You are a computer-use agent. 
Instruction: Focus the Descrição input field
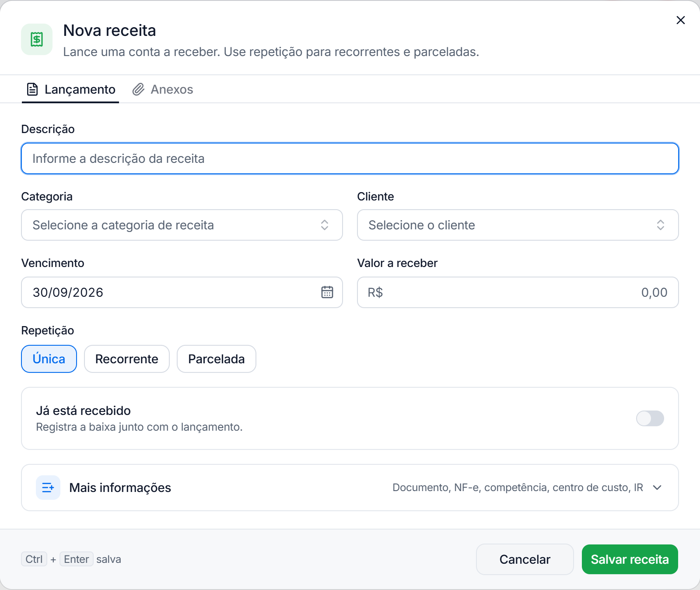350,158
